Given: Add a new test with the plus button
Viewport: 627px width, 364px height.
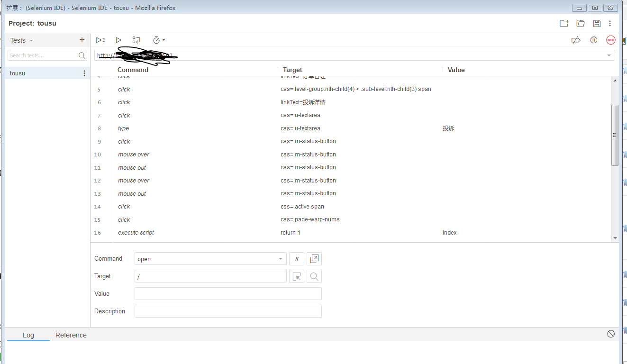Looking at the screenshot, I should coord(82,40).
